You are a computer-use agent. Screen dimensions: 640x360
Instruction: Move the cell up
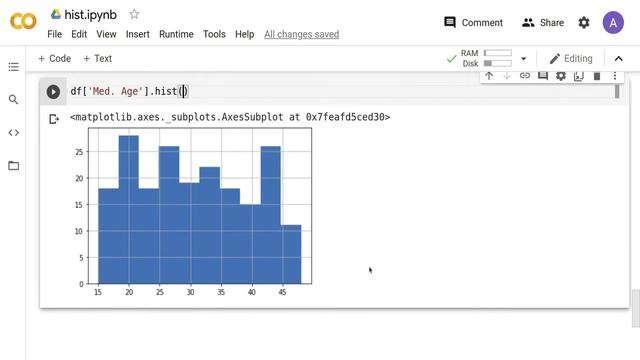pos(489,76)
